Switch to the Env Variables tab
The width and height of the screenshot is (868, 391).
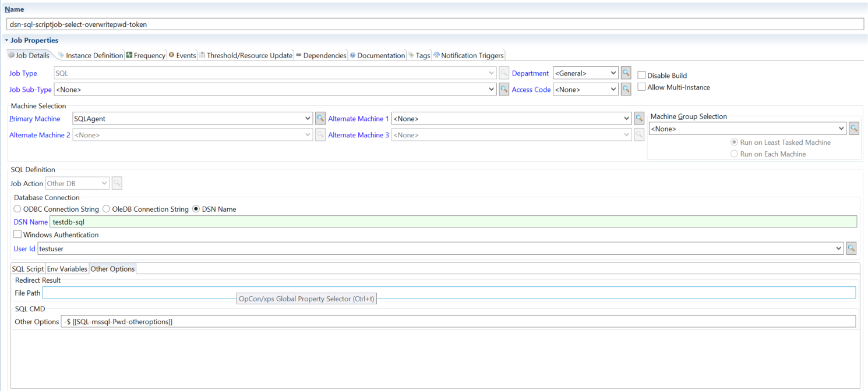click(67, 269)
